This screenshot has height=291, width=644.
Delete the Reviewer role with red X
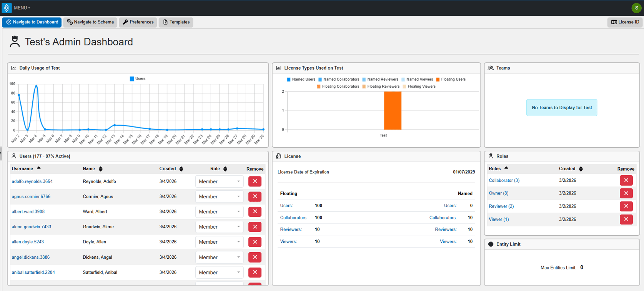pyautogui.click(x=626, y=206)
